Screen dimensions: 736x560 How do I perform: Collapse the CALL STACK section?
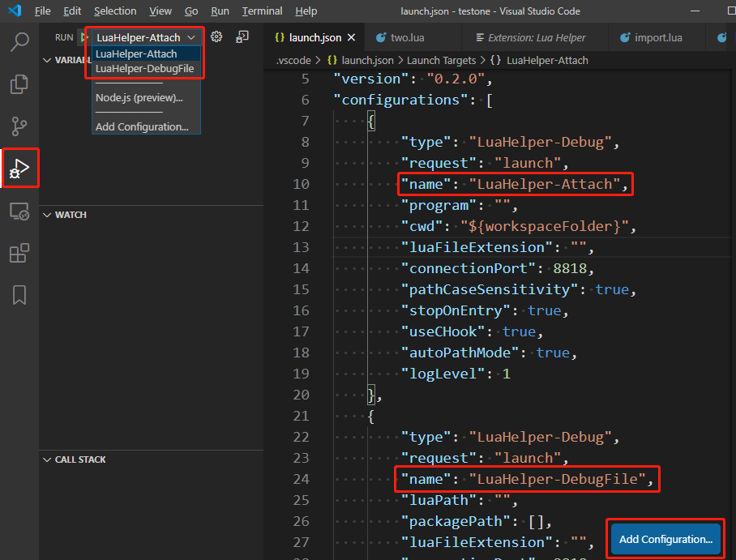pyautogui.click(x=47, y=460)
